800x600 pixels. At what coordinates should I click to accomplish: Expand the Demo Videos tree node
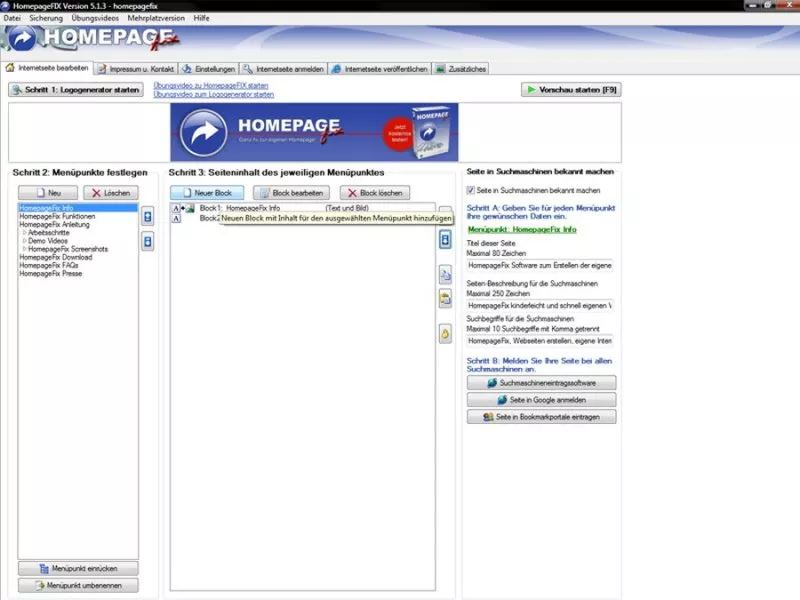[24, 240]
